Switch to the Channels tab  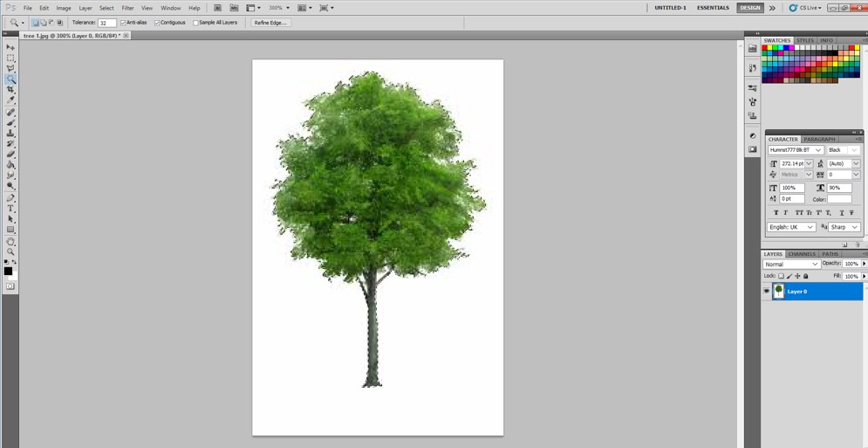[802, 254]
